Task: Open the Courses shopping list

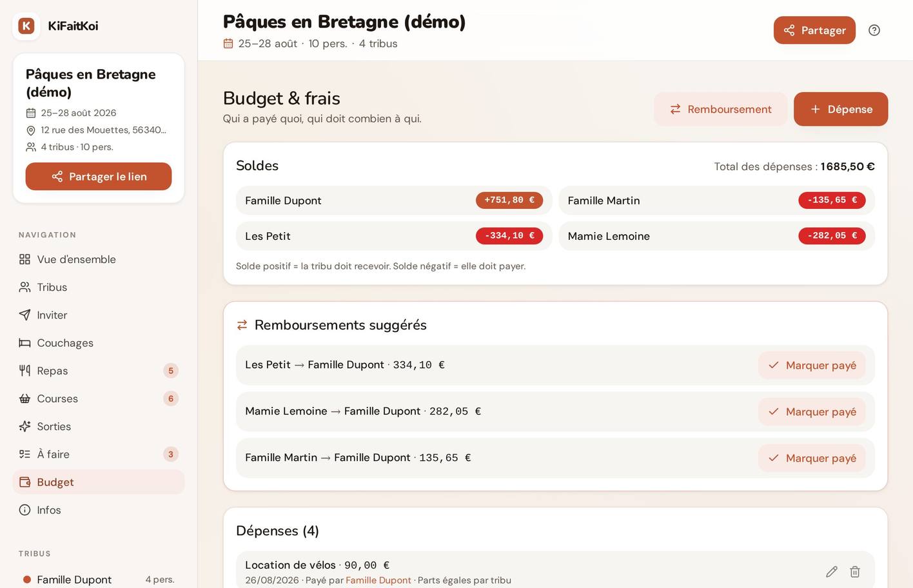Action: pos(99,398)
